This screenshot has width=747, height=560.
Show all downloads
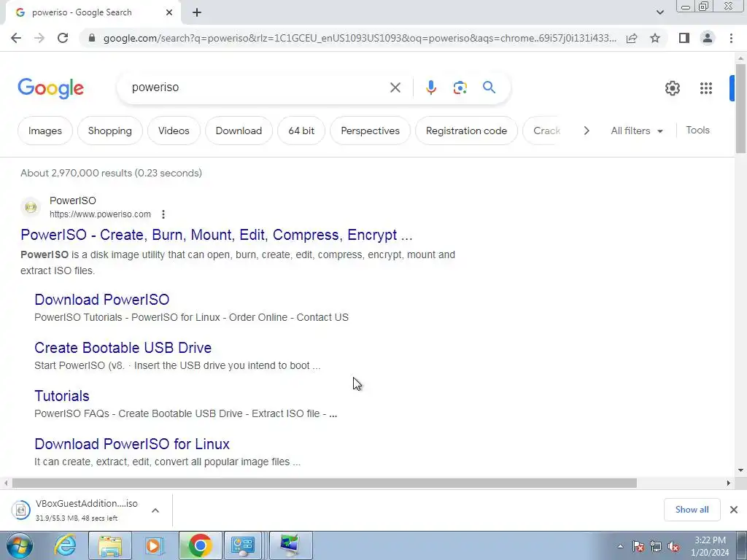point(692,510)
